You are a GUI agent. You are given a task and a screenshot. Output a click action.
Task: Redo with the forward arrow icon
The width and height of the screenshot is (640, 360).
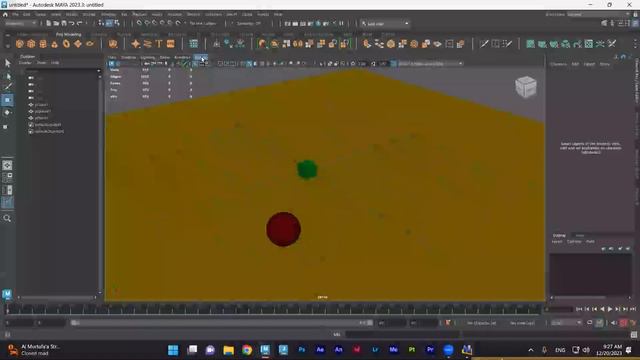(x=80, y=23)
